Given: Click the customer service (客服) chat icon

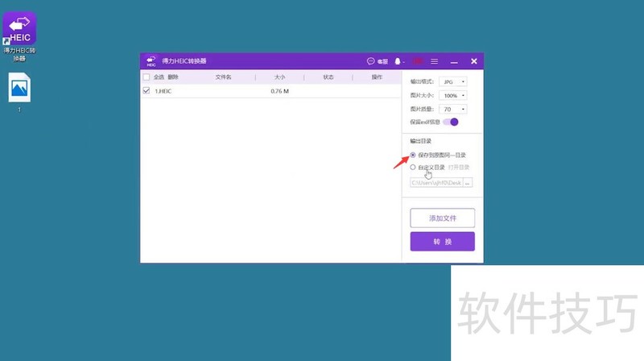Looking at the screenshot, I should [377, 61].
